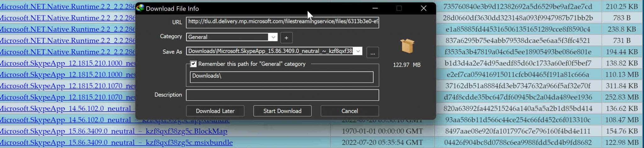The height and width of the screenshot is (148, 644).
Task: Click the 252.83 MB size cell
Action: [622, 97]
